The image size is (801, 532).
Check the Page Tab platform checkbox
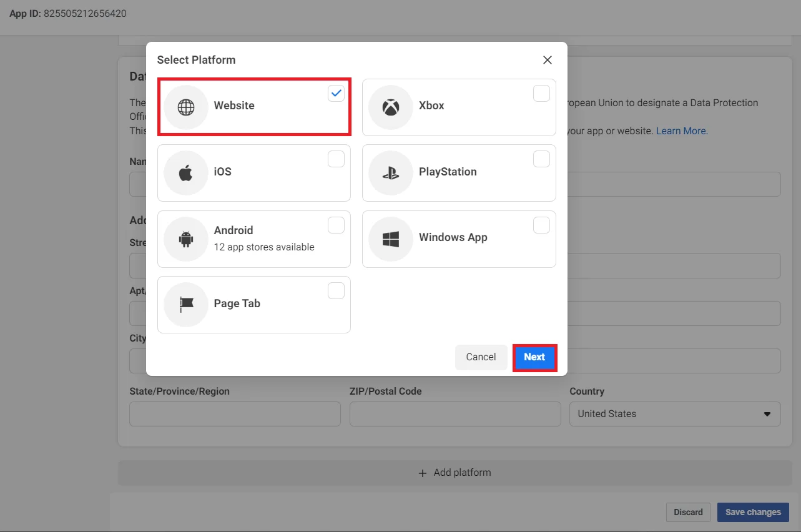coord(336,291)
